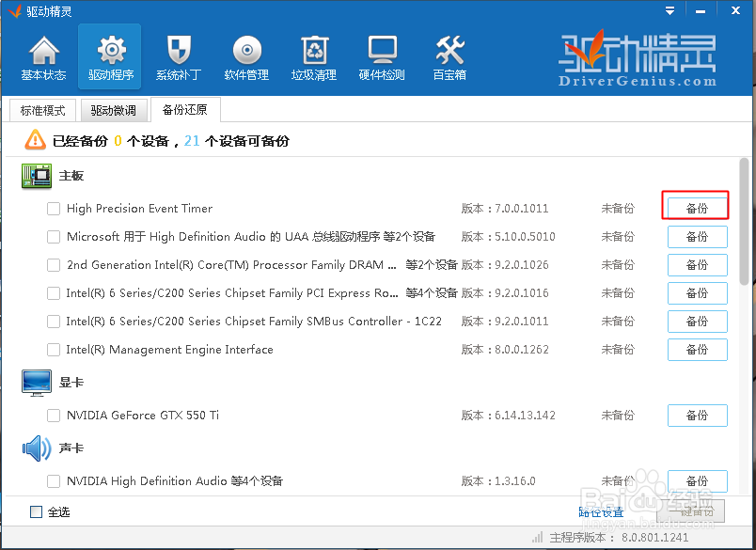Open the title bar dropdown menu arrow
Screen dimensions: 756x550
(670, 10)
